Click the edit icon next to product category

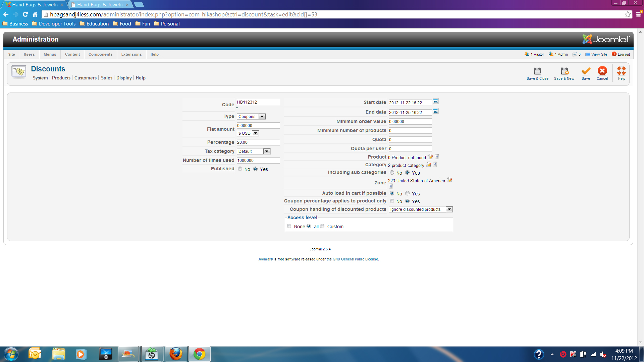point(428,165)
